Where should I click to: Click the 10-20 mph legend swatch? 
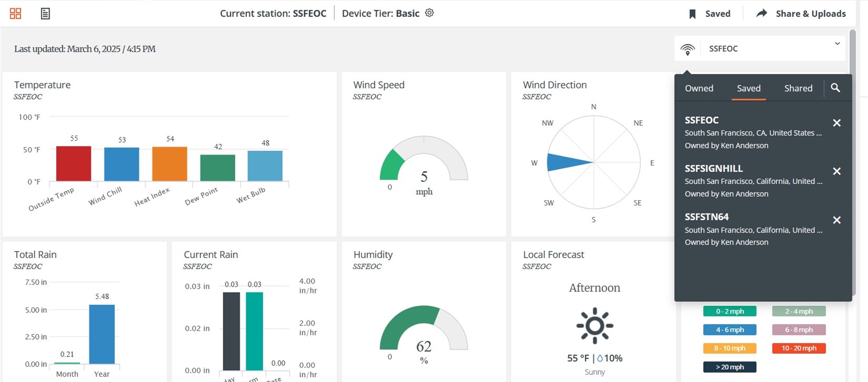pyautogui.click(x=799, y=348)
